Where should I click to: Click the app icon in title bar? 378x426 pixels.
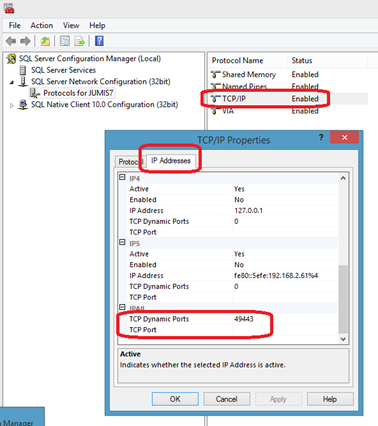click(9, 8)
